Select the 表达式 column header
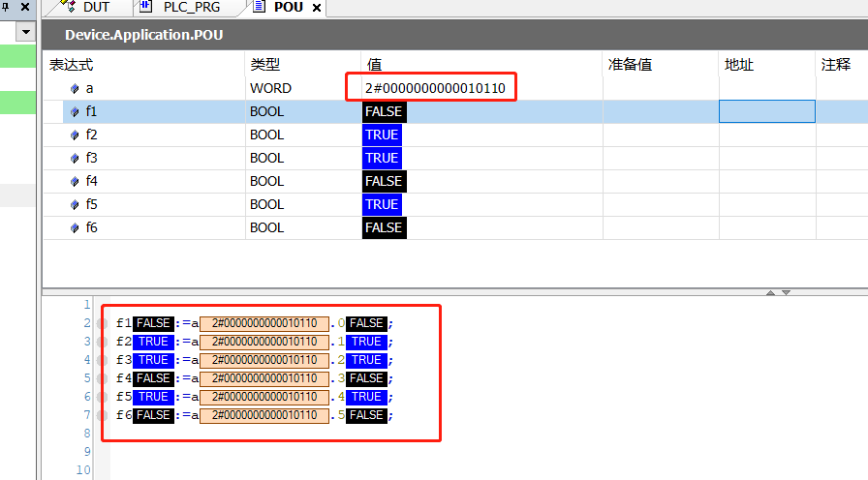The image size is (868, 480). [71, 65]
